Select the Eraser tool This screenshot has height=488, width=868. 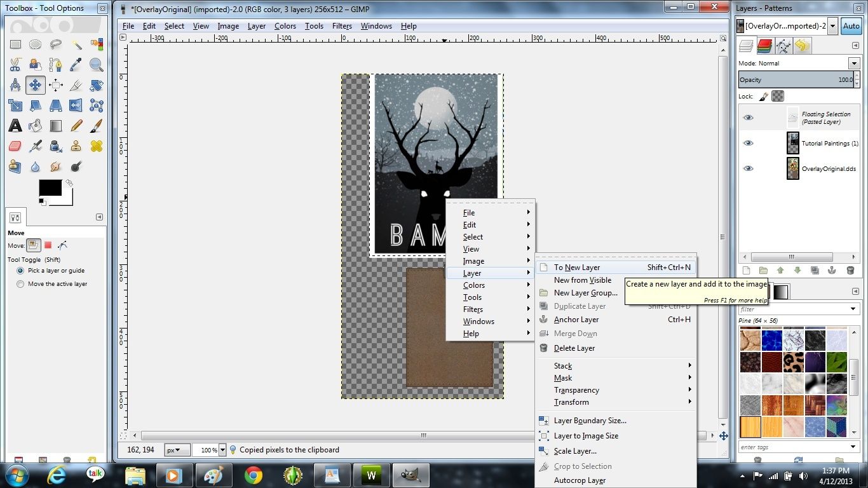click(15, 146)
